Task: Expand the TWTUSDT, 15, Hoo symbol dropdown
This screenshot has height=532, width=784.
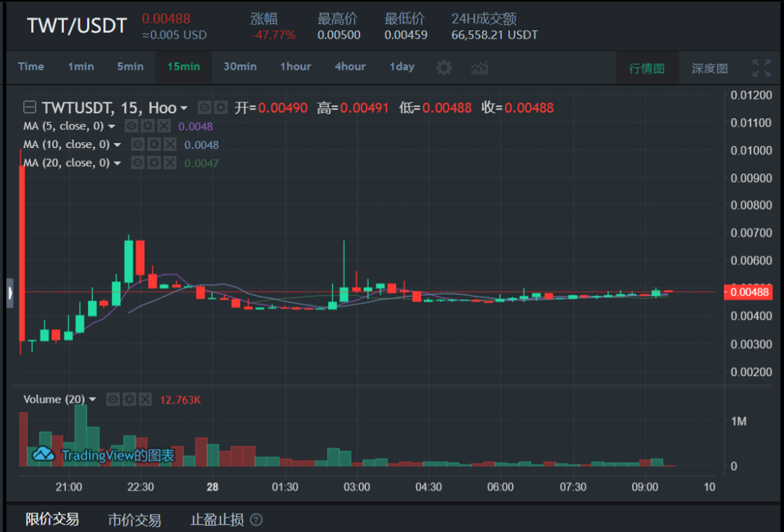Action: tap(183, 107)
